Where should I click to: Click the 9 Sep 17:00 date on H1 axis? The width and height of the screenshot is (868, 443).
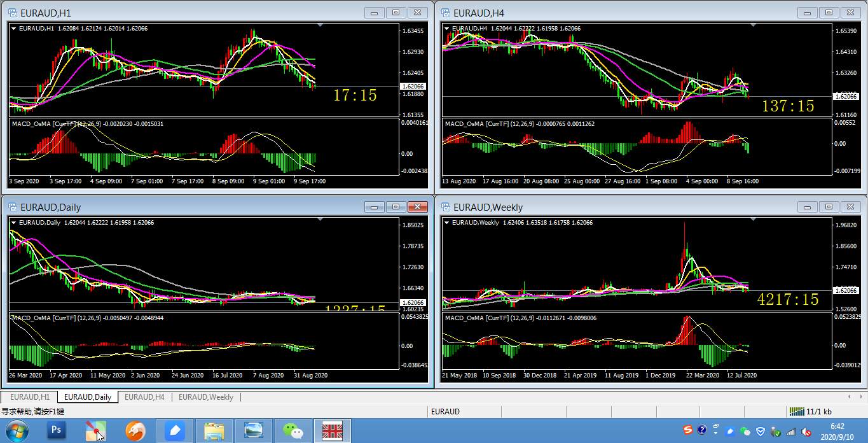(309, 181)
